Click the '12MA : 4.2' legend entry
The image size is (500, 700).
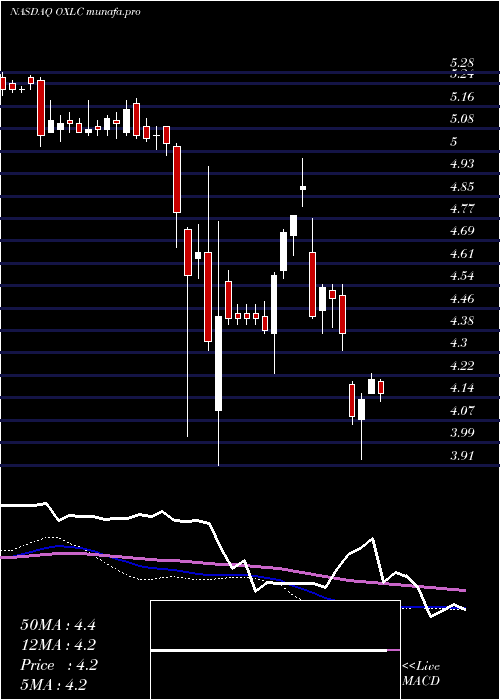click(58, 645)
